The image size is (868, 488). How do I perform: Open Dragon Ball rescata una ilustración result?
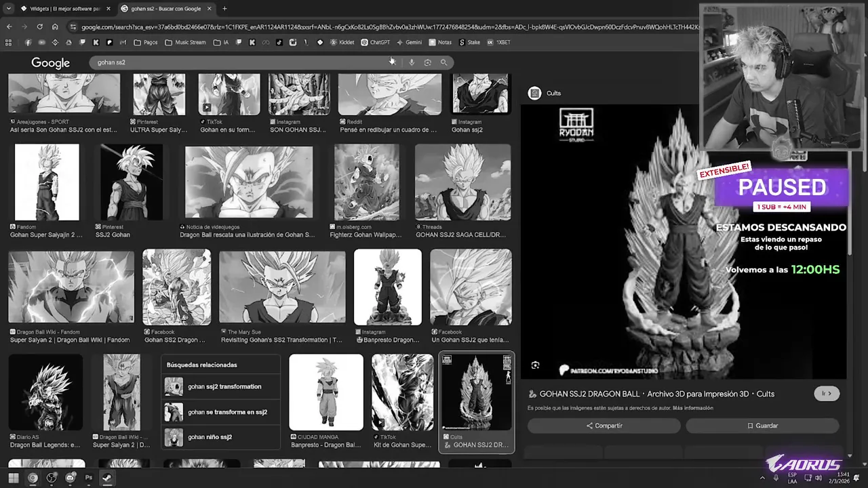coord(249,182)
